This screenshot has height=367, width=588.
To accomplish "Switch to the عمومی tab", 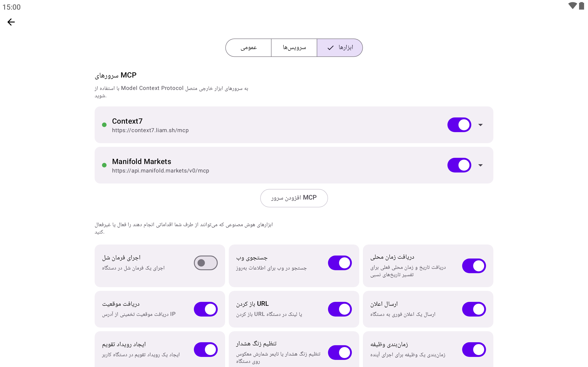I will click(x=248, y=48).
